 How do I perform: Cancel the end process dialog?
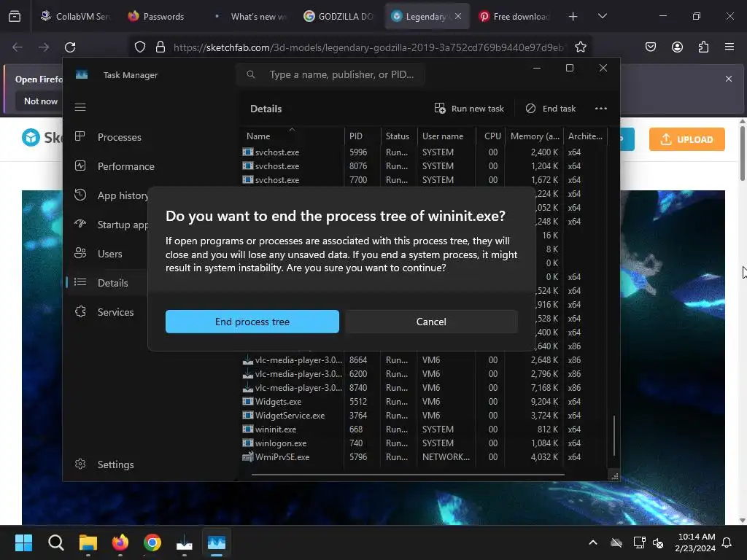tap(431, 322)
